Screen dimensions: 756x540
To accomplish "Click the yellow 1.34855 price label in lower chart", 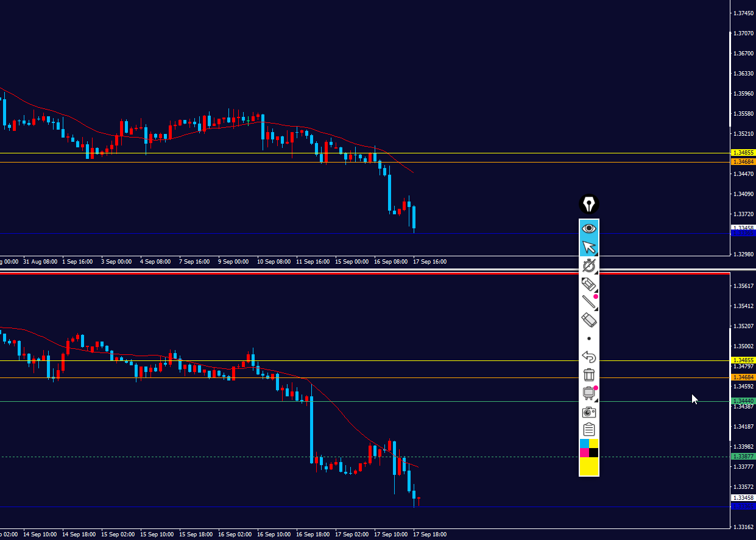I will (x=743, y=360).
